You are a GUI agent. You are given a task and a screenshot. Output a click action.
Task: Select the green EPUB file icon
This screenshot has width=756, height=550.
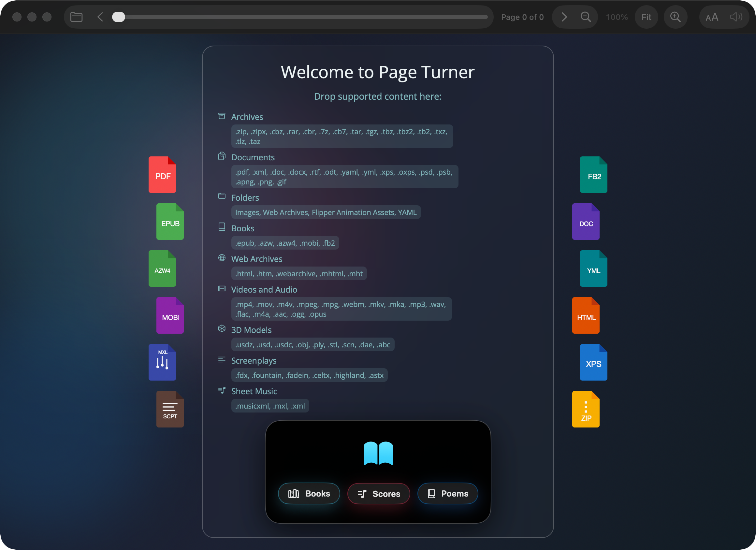170,222
